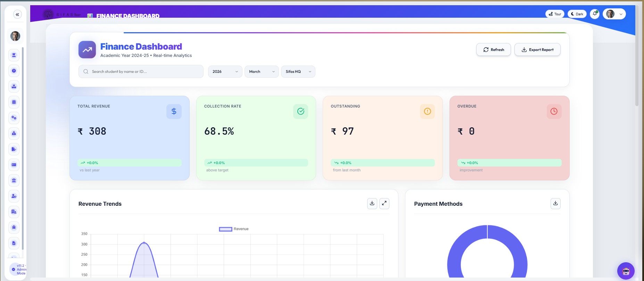Click the 'above target' label
644x281 pixels.
point(217,170)
